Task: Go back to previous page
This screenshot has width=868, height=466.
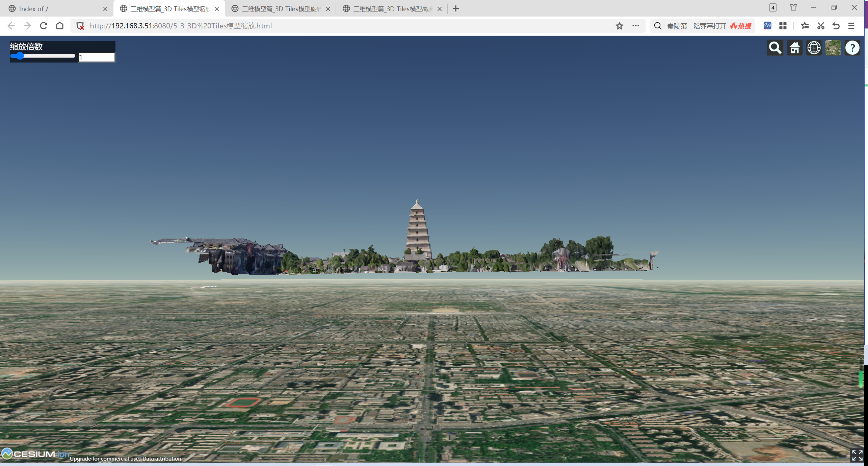Action: (11, 26)
